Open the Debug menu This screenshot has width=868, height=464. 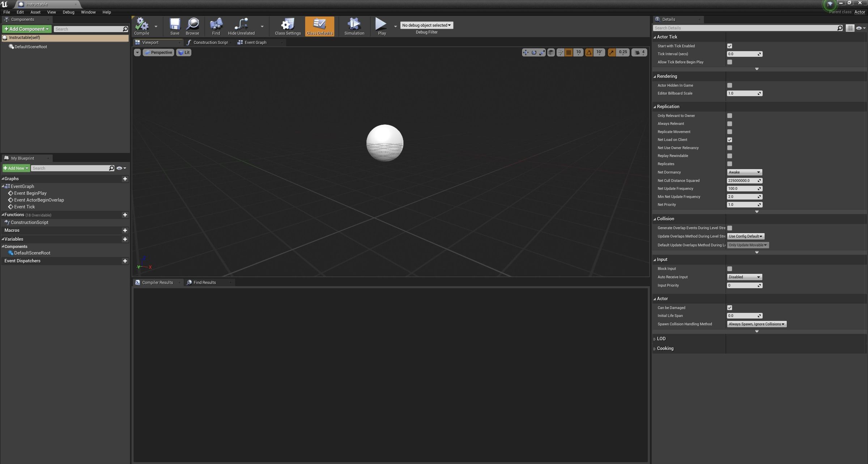click(68, 12)
